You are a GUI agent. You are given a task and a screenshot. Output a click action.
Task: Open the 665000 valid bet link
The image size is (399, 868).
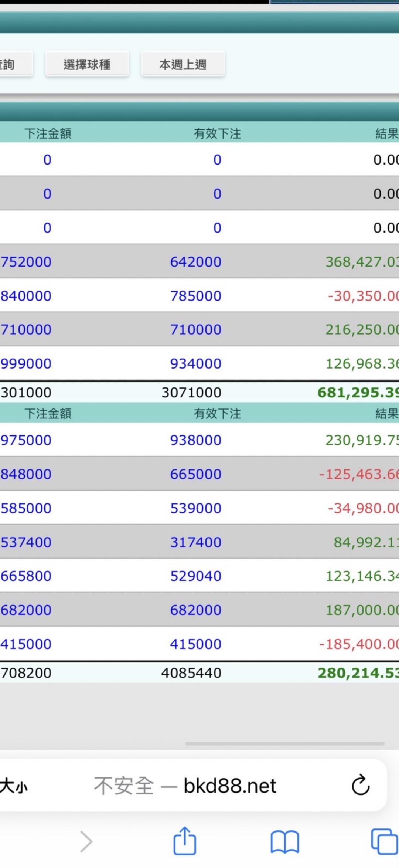[x=195, y=474]
